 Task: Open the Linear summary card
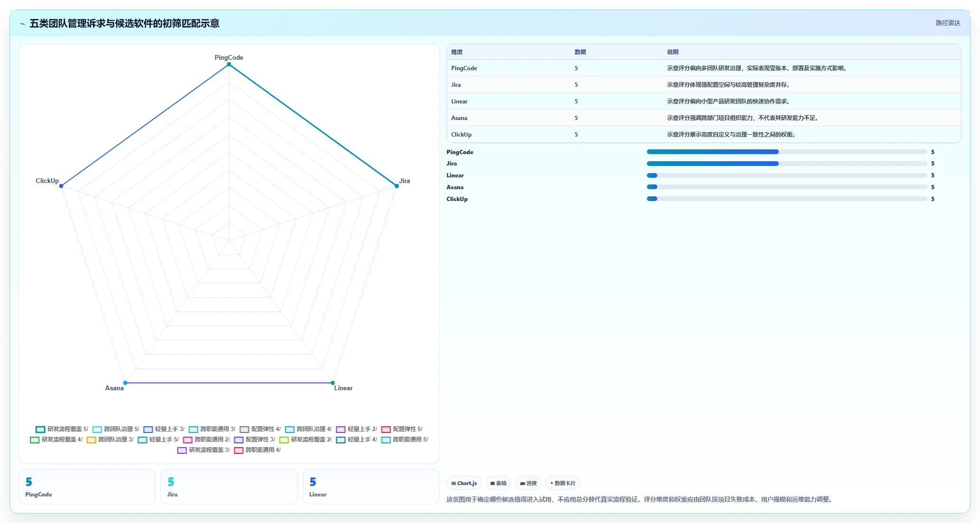coord(371,486)
